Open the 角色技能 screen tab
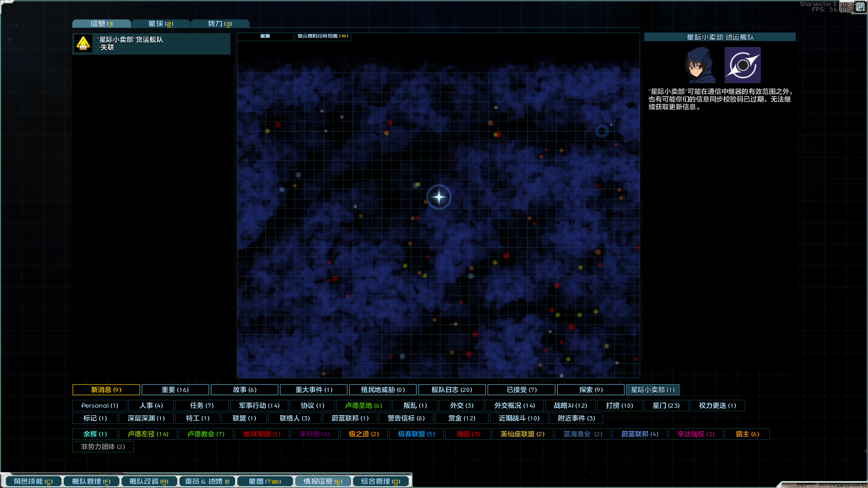The height and width of the screenshot is (488, 868). tap(33, 481)
